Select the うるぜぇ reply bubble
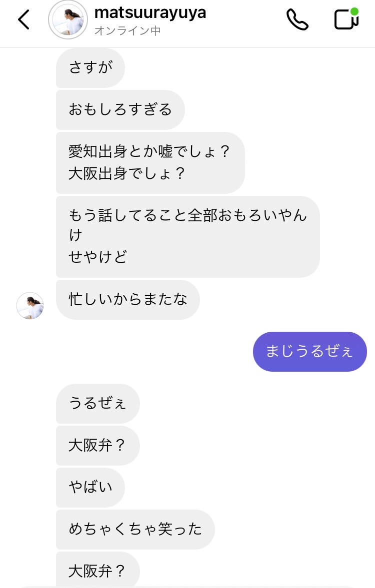Image resolution: width=375 pixels, height=588 pixels. pyautogui.click(x=97, y=403)
